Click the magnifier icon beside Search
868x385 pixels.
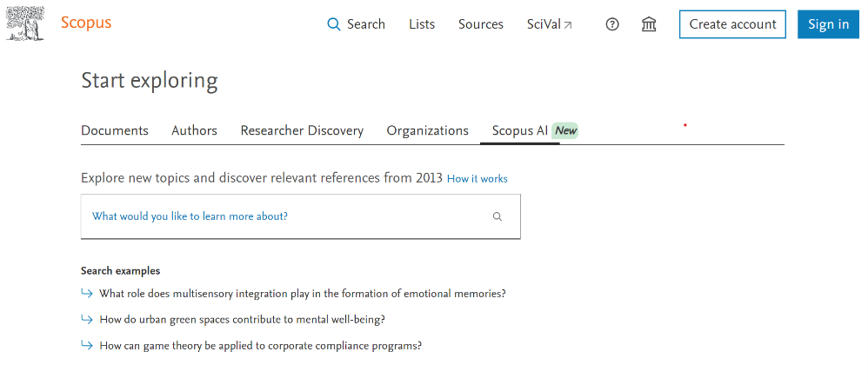point(334,24)
